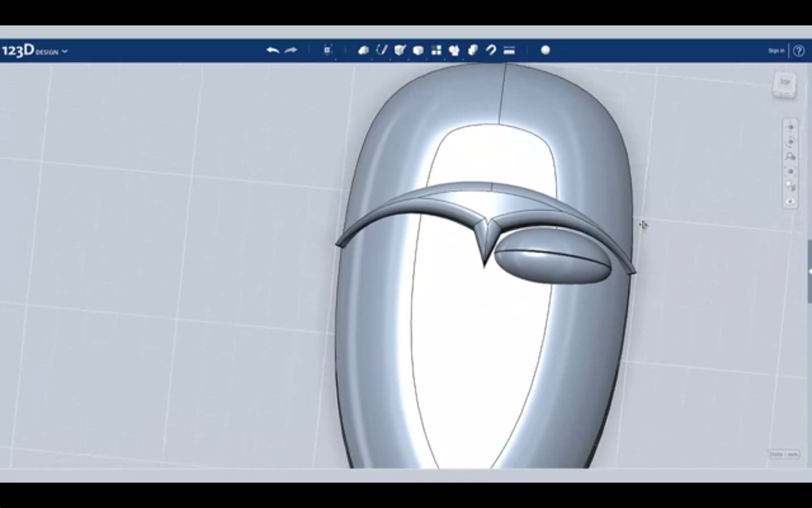Open the Combine tools menu
The height and width of the screenshot is (508, 812).
[x=473, y=50]
